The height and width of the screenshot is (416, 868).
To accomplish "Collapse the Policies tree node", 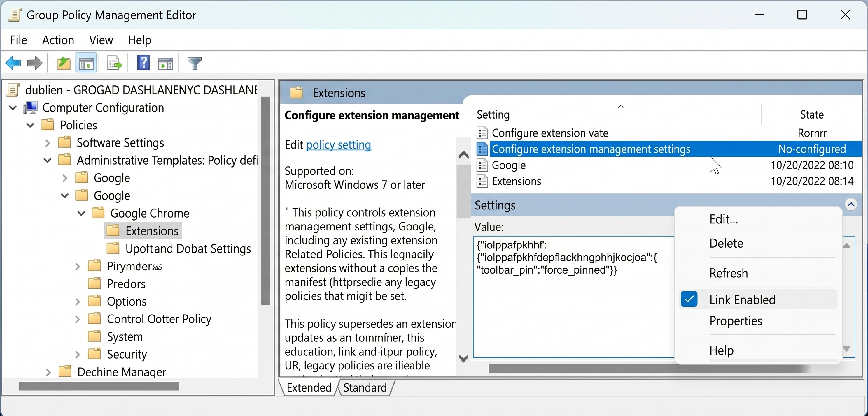I will (30, 125).
